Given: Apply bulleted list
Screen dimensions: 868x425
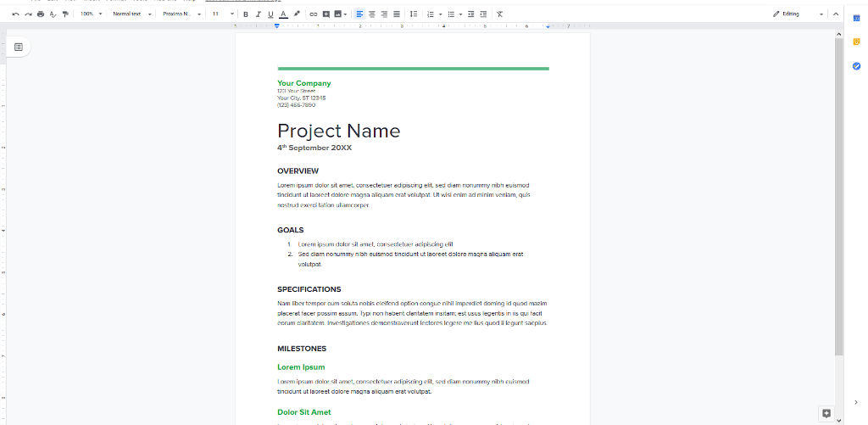Looking at the screenshot, I should 451,14.
